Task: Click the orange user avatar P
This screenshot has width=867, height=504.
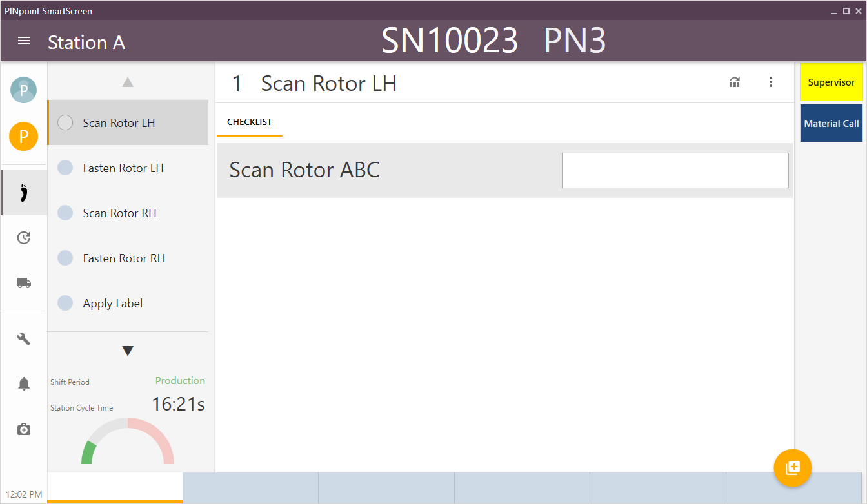Action: (23, 136)
